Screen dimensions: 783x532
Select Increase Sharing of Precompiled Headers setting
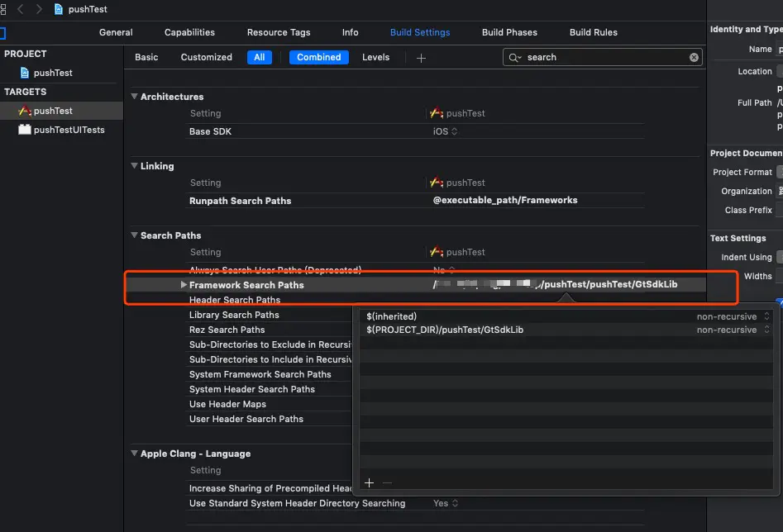tap(270, 488)
